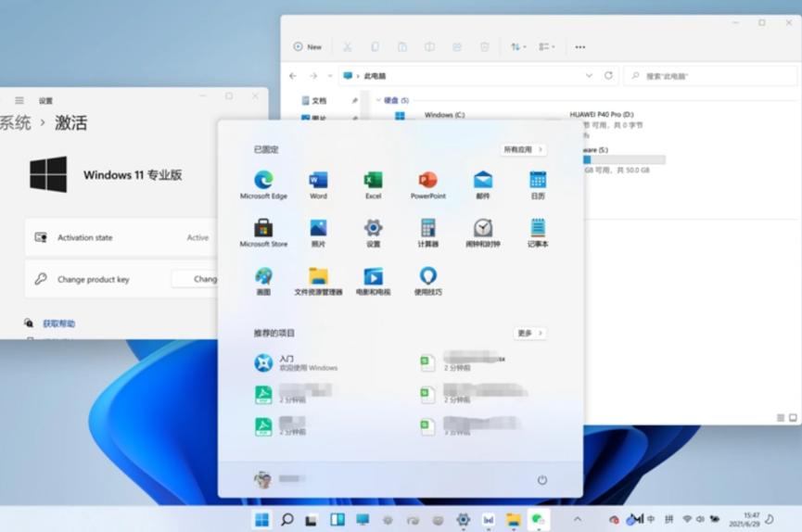Click the Start button on the taskbar
Image resolution: width=802 pixels, height=532 pixels.
pyautogui.click(x=261, y=520)
